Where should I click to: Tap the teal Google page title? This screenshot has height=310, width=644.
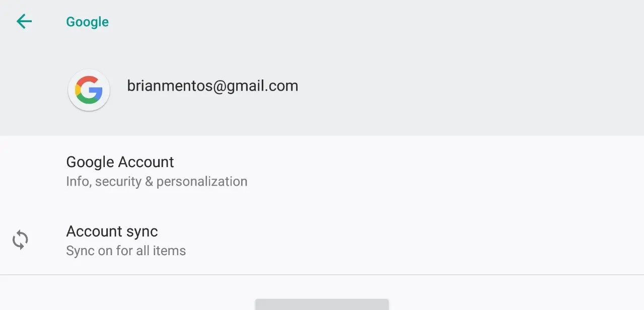(88, 22)
